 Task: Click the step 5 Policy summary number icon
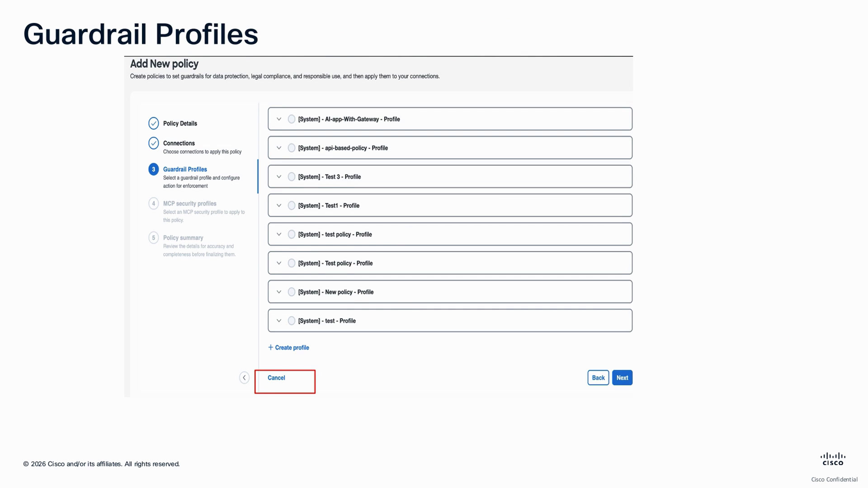point(154,238)
